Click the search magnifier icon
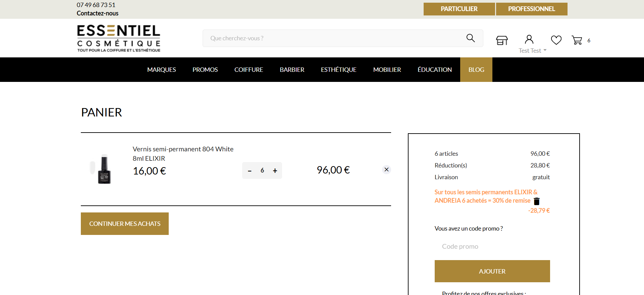This screenshot has width=644, height=295. tap(471, 38)
